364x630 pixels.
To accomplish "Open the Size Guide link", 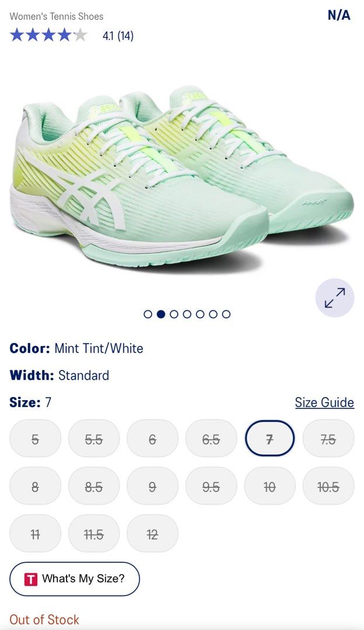I will 325,402.
